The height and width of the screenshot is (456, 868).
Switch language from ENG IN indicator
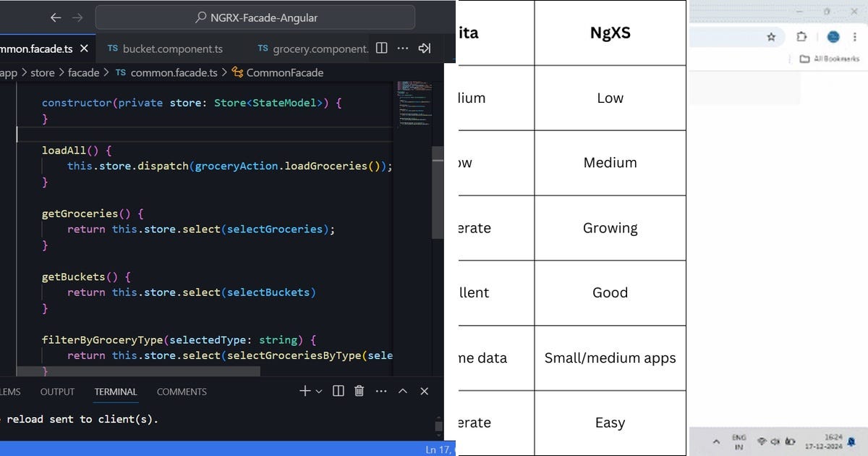[x=739, y=440]
